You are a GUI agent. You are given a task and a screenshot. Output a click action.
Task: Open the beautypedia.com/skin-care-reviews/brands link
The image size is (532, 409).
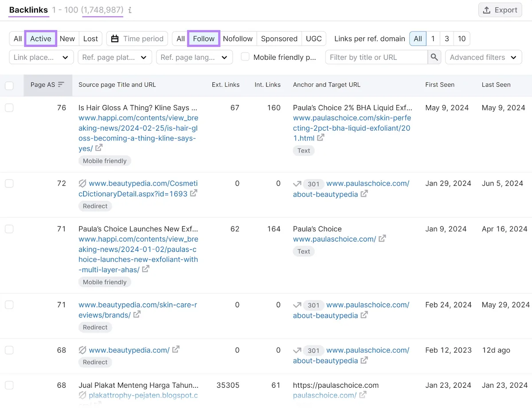click(x=138, y=310)
